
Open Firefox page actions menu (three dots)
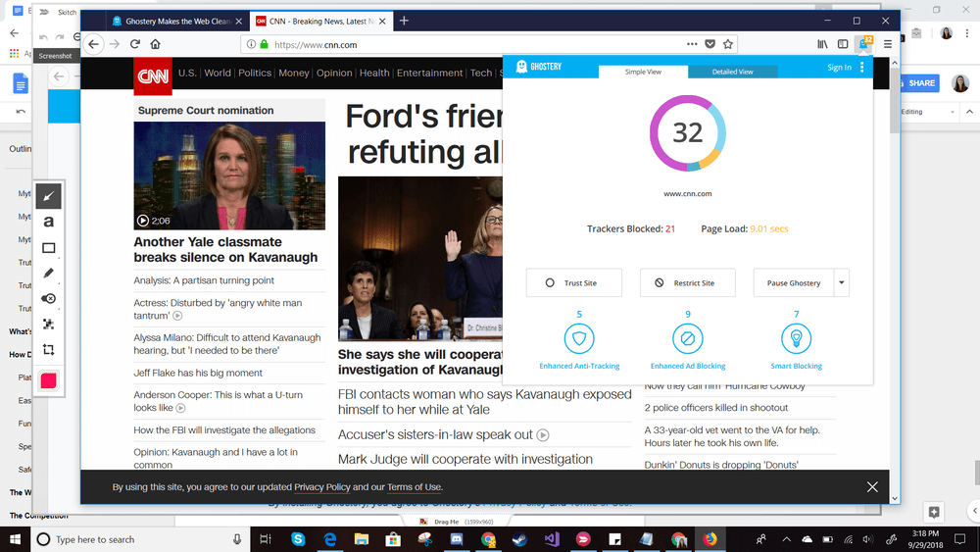pos(692,44)
